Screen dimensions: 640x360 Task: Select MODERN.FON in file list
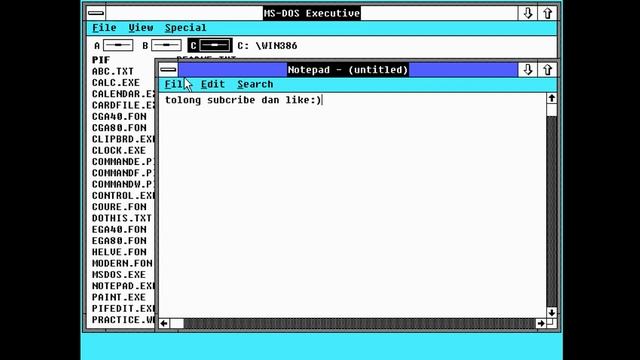tap(122, 263)
